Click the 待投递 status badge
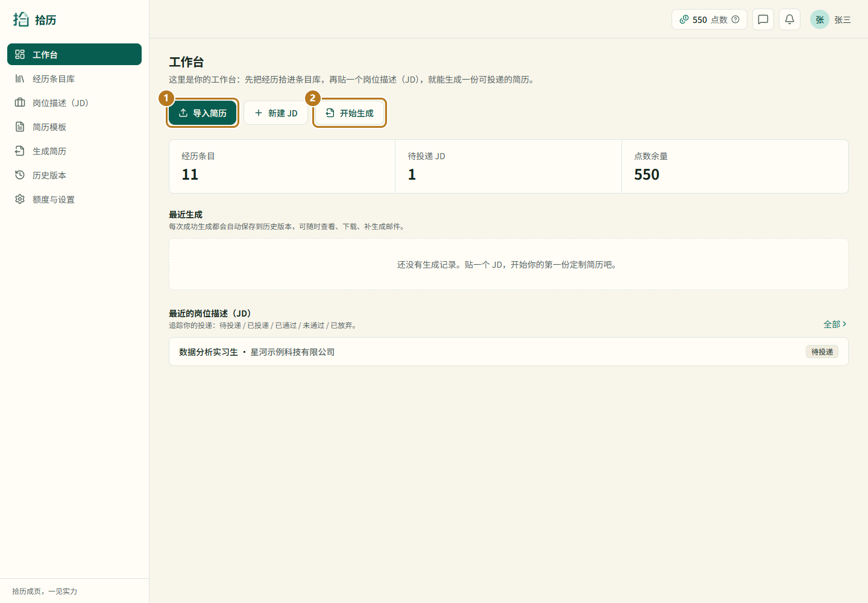Screen dimensions: 868x603 pos(822,352)
